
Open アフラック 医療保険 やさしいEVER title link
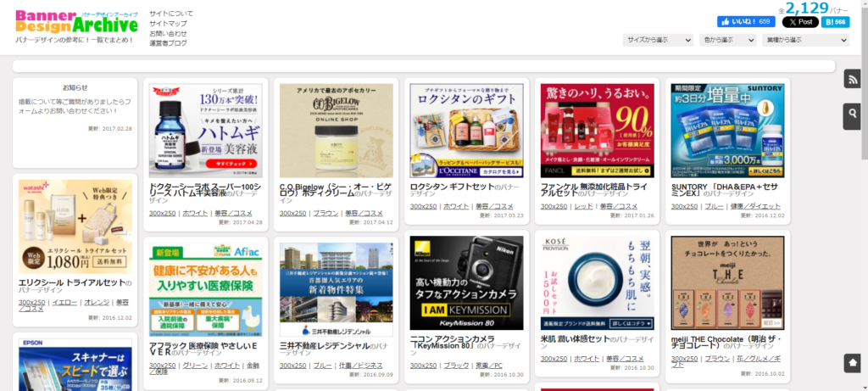202,349
